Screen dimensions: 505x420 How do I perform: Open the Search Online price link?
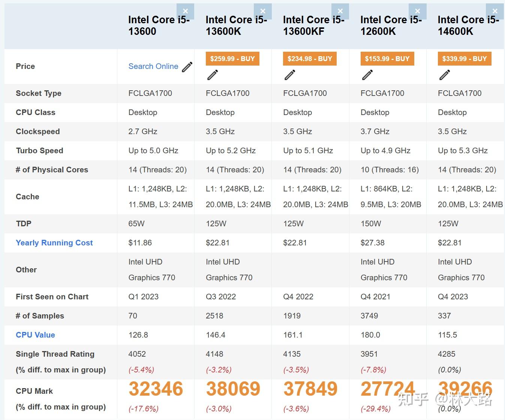153,66
